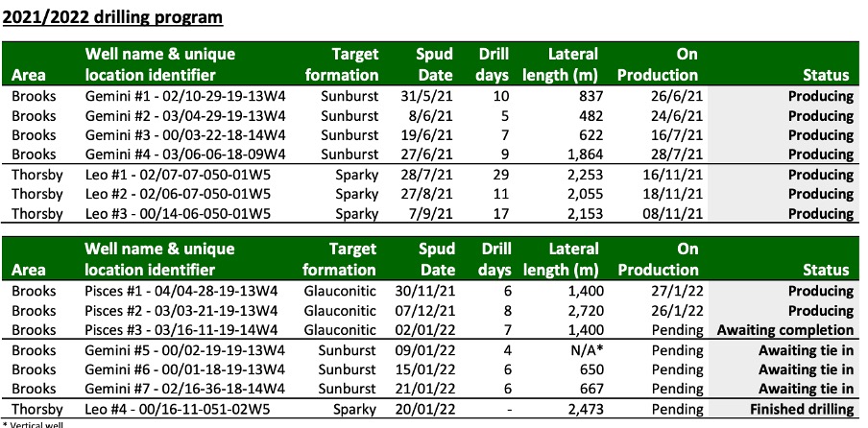Image resolution: width=868 pixels, height=428 pixels.
Task: Click the '* Vertical well' footnote
Action: coord(33,425)
